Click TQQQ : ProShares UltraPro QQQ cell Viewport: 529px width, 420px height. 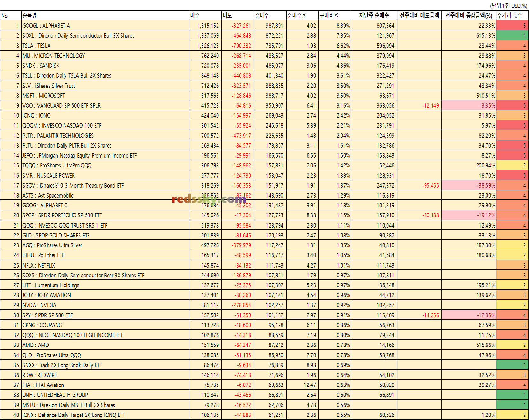105,165
